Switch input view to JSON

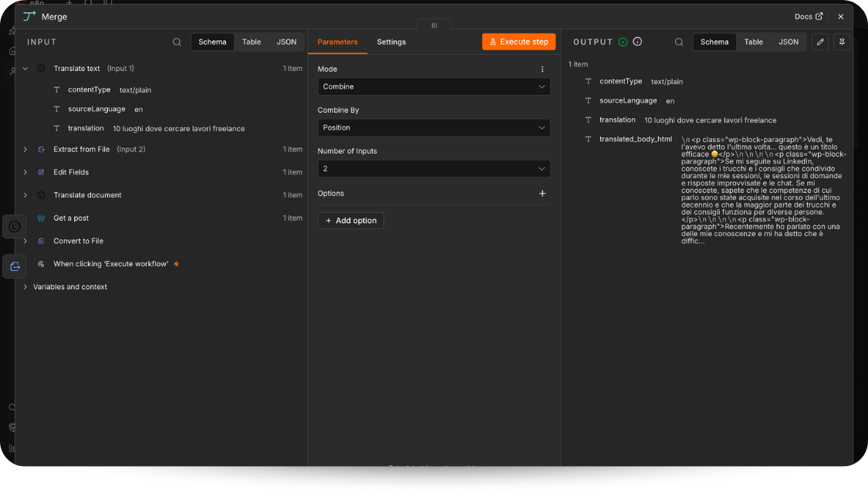click(286, 42)
